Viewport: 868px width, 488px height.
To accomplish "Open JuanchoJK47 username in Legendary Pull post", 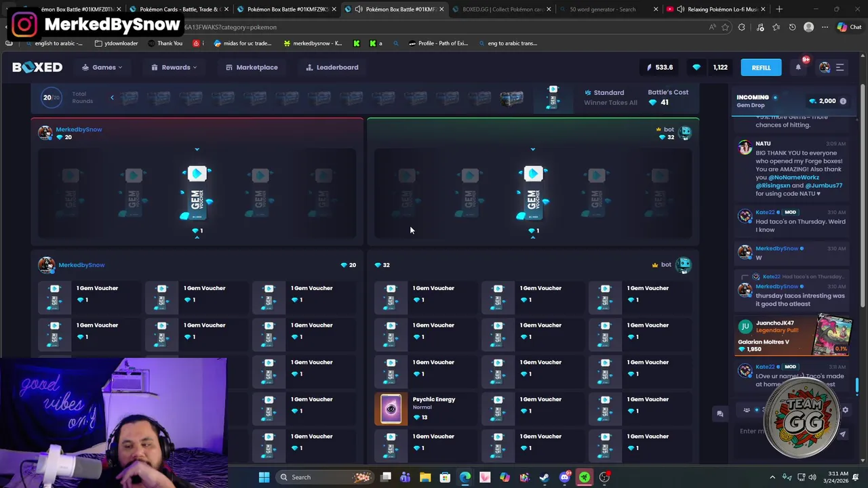I will click(775, 323).
